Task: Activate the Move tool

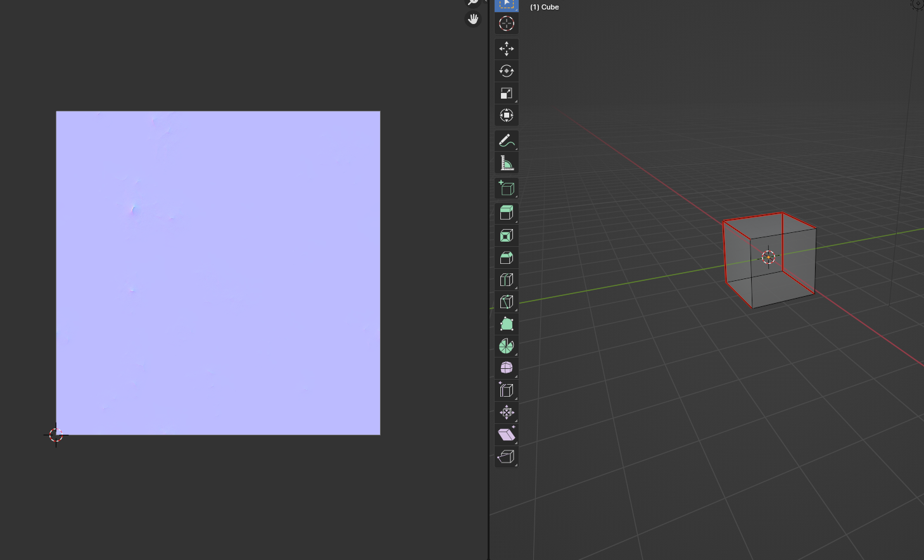Action: [x=506, y=49]
